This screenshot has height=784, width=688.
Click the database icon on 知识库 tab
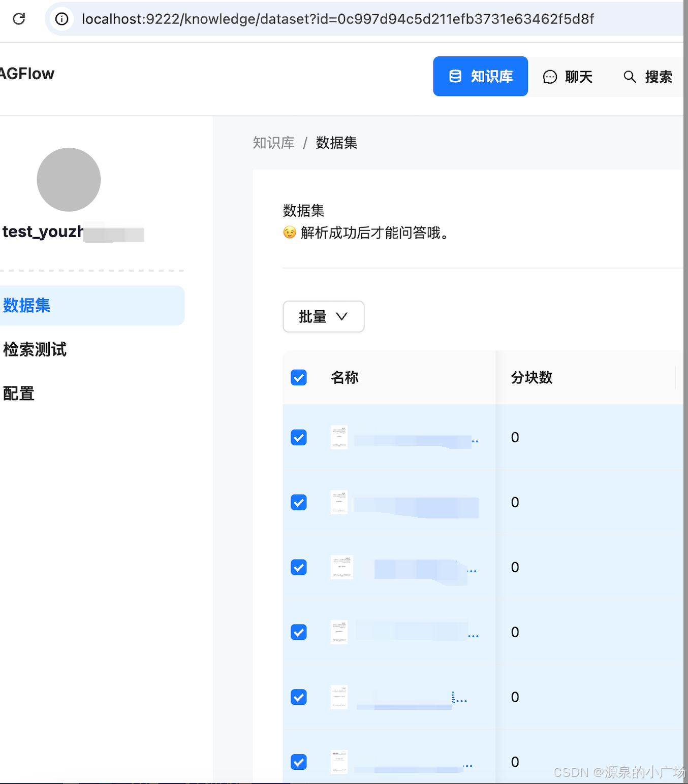[x=455, y=76]
